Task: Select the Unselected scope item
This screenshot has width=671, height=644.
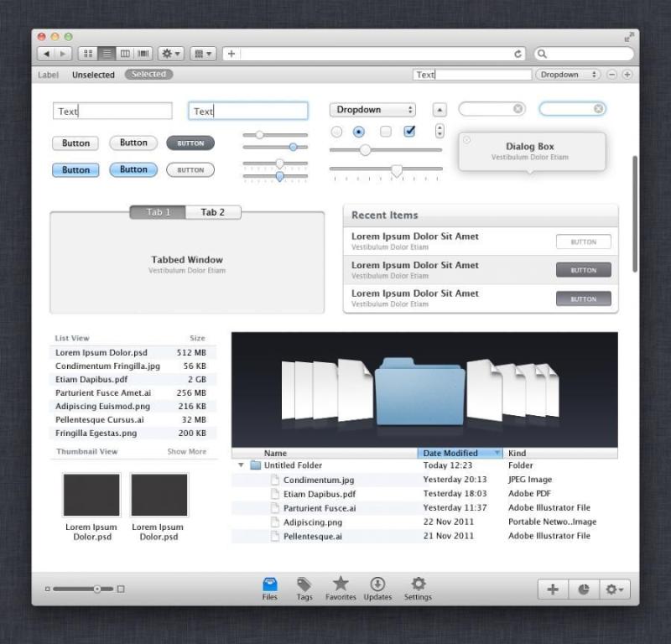Action: 93,75
